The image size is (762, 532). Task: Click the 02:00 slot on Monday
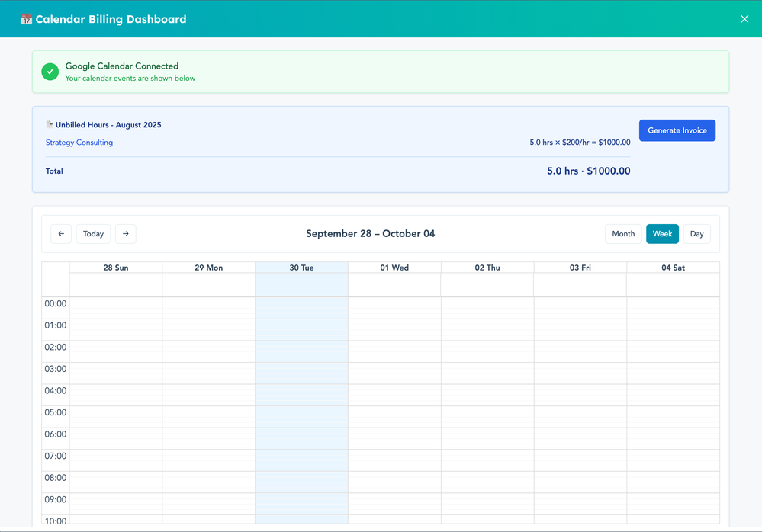208,351
